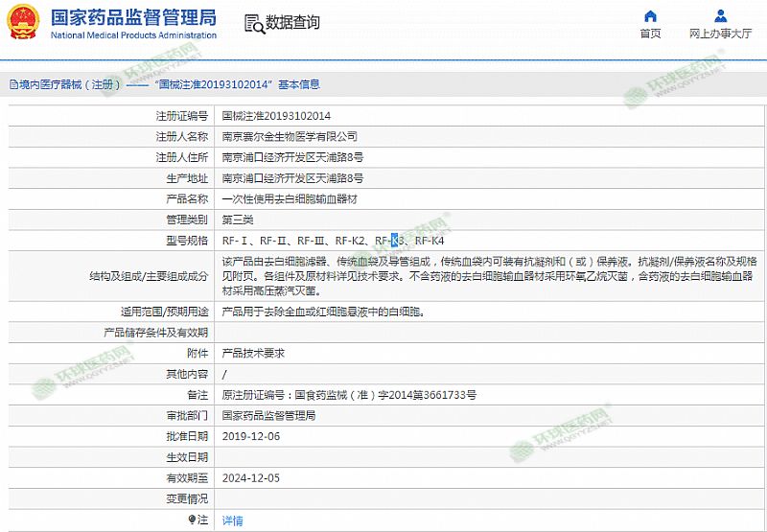The image size is (767, 532).
Task: Open 网上办事大厅 via its text label
Action: point(720,34)
